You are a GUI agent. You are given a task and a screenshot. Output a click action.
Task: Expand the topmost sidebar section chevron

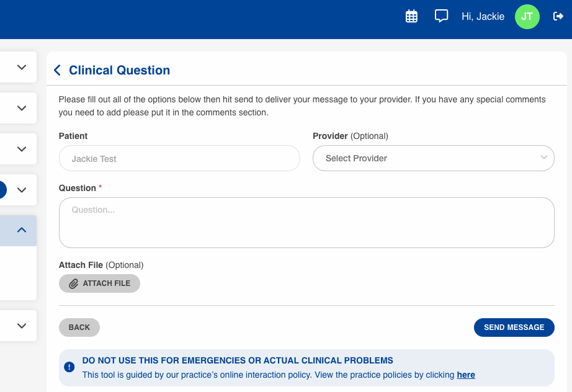click(22, 67)
